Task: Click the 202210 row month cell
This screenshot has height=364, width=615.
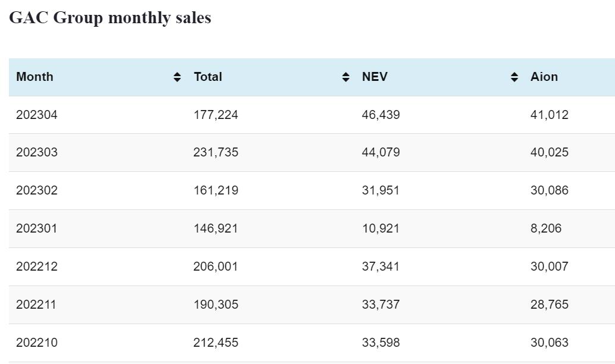Action: pos(37,343)
